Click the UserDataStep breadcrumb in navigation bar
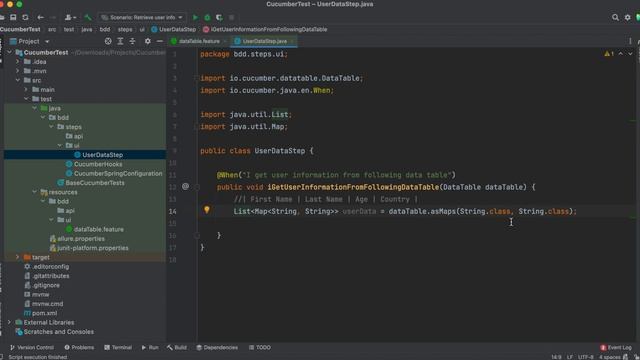 tap(173, 29)
